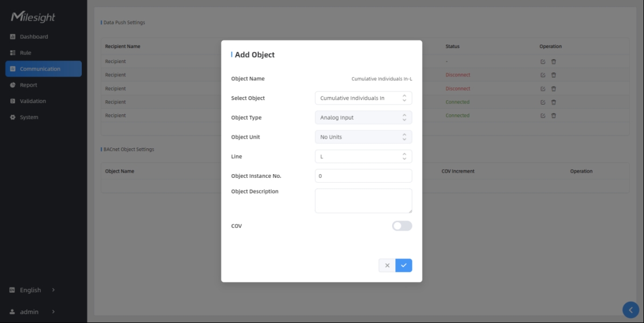Open the Select Object dropdown
The image size is (644, 323).
point(363,98)
